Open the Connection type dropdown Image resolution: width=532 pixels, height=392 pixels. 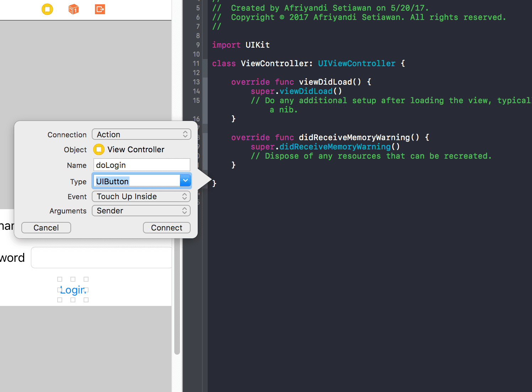(141, 134)
